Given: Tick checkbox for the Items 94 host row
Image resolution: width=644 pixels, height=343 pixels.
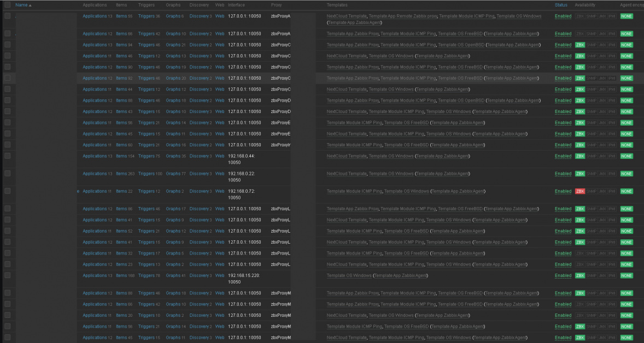Looking at the screenshot, I should 8,44.
